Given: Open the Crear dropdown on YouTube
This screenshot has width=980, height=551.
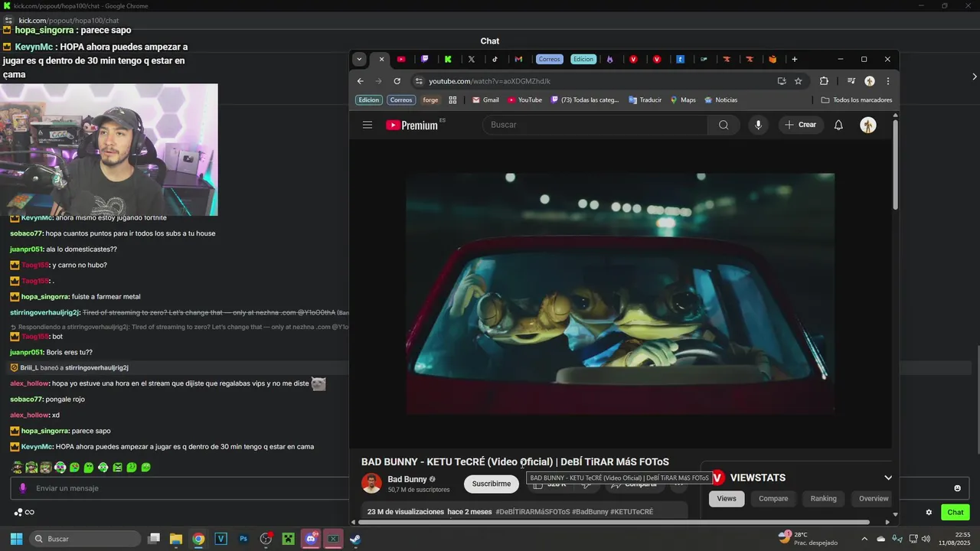Looking at the screenshot, I should coord(801,125).
